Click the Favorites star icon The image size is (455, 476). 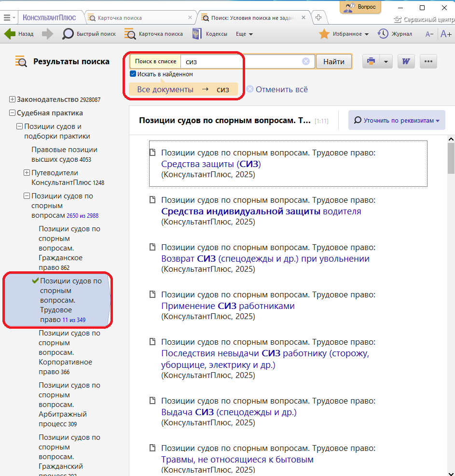pyautogui.click(x=324, y=34)
